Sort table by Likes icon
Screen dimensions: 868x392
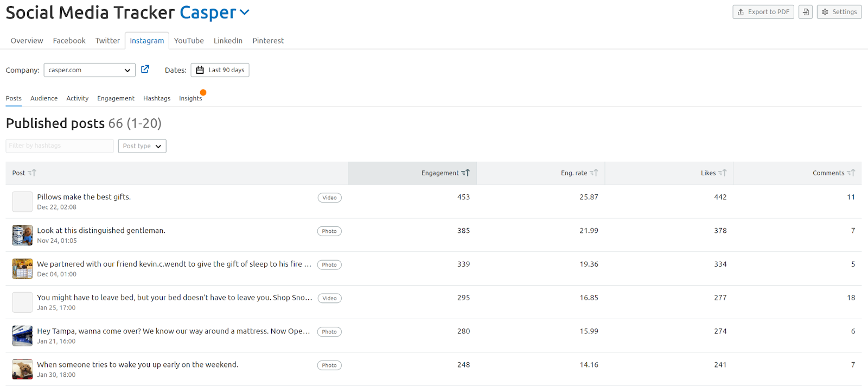tap(722, 173)
